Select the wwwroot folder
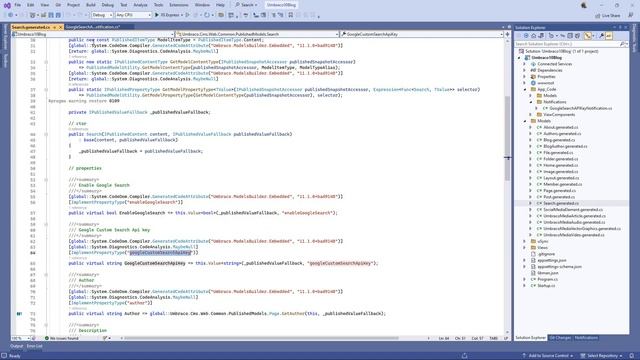 pos(545,83)
